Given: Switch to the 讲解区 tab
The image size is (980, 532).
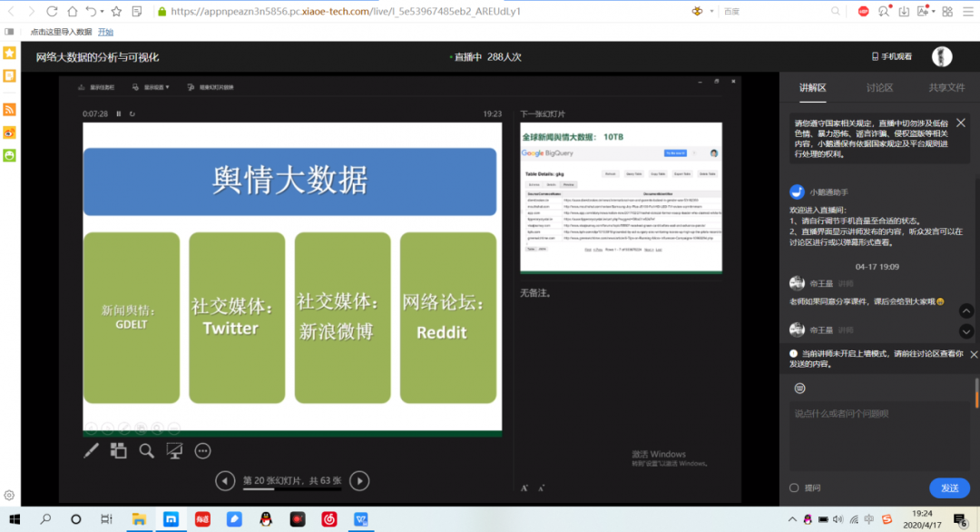Looking at the screenshot, I should point(812,88).
